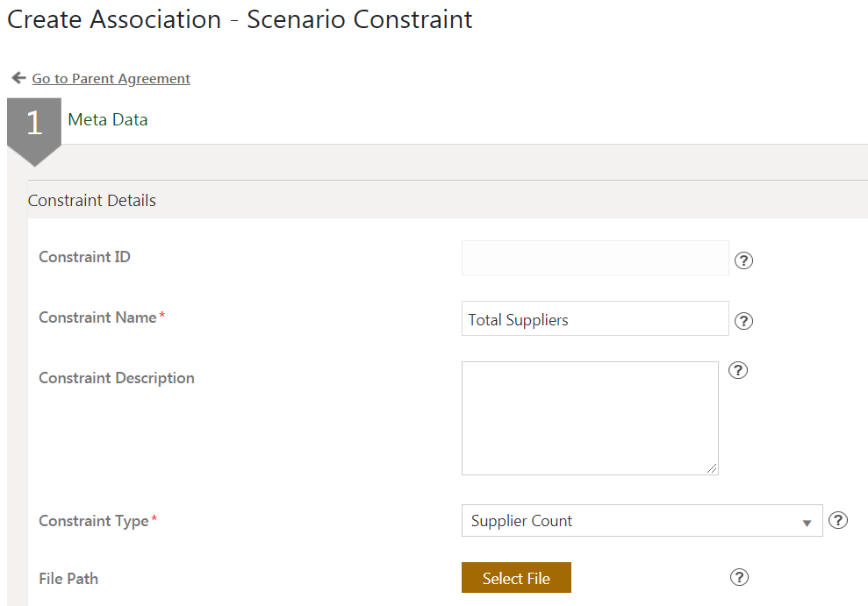The width and height of the screenshot is (868, 606).
Task: Click the Constraint Type label
Action: pos(94,521)
